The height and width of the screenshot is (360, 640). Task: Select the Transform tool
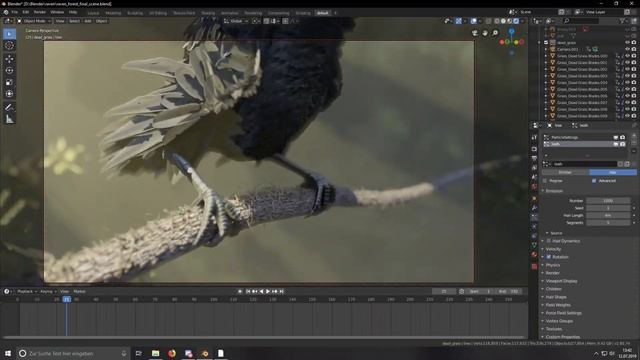(9, 94)
